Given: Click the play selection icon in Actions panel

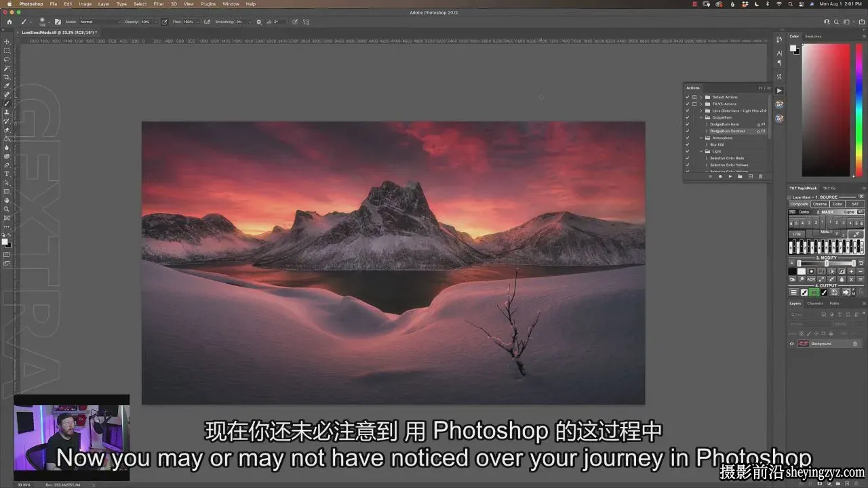Looking at the screenshot, I should point(730,176).
